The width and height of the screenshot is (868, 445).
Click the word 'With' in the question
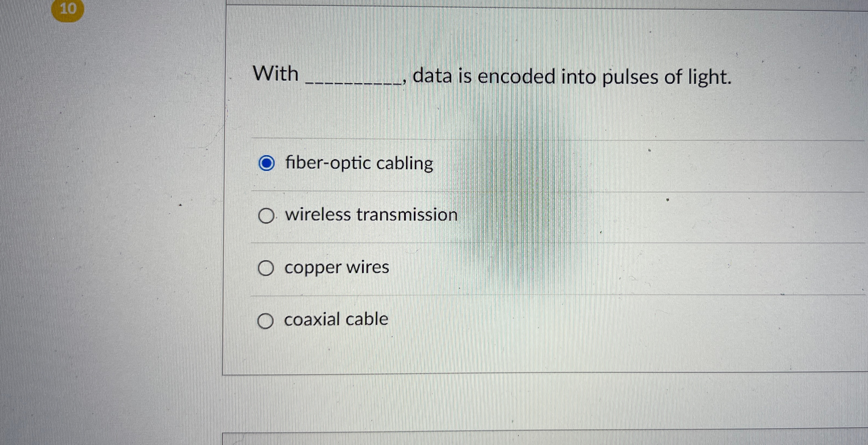point(276,75)
